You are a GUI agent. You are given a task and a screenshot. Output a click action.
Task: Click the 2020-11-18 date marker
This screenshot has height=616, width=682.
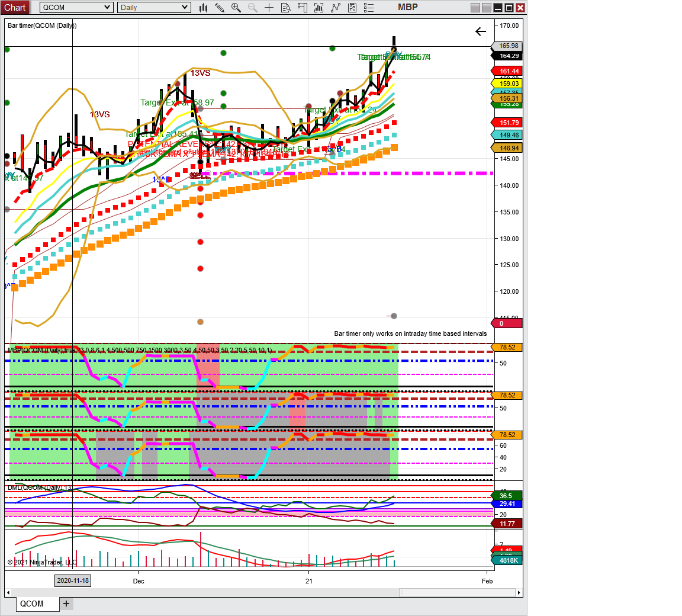point(73,580)
